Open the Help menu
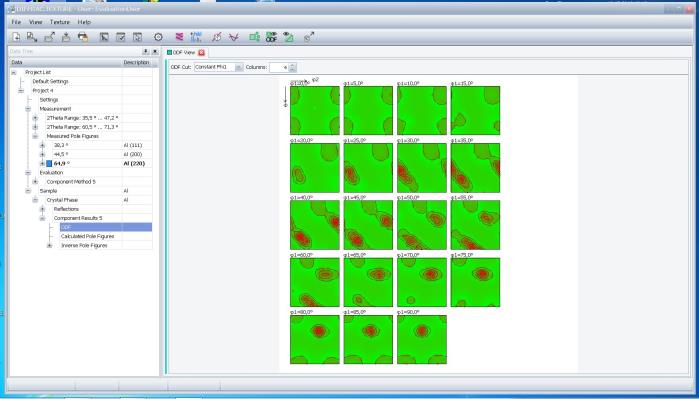The height and width of the screenshot is (399, 699). click(84, 22)
